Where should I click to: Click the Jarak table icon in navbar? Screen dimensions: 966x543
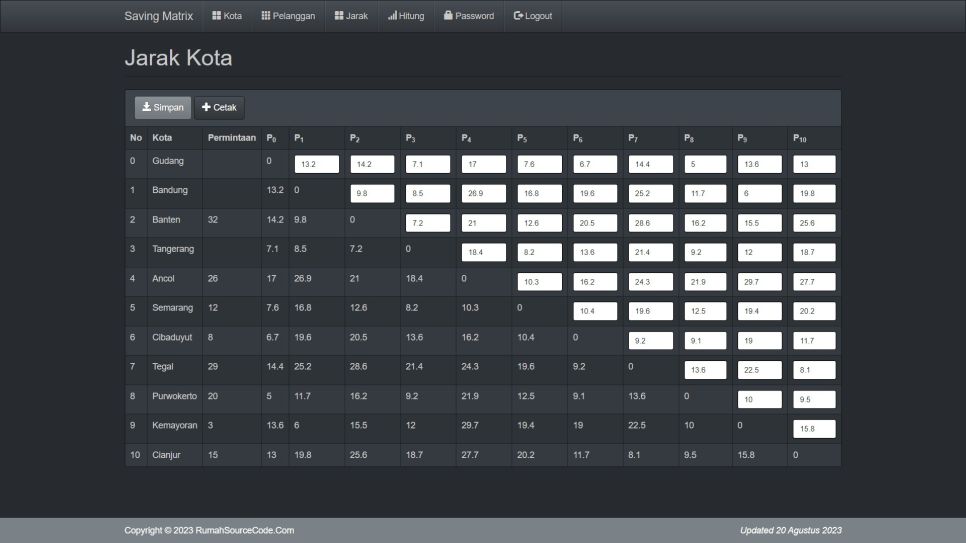339,16
